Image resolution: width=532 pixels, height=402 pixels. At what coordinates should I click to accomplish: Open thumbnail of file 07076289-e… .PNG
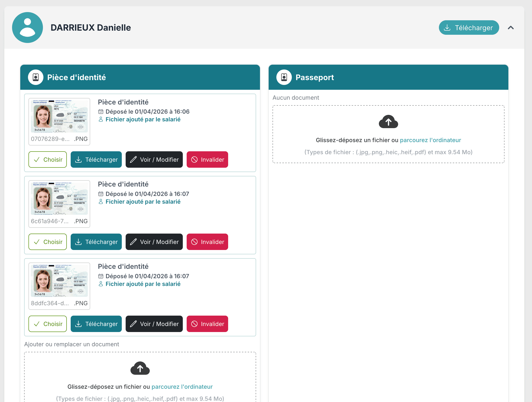[59, 116]
